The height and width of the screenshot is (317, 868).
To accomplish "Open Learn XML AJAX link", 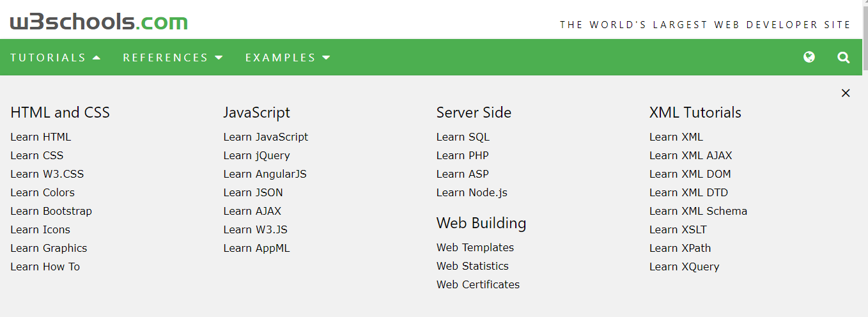I will (691, 155).
